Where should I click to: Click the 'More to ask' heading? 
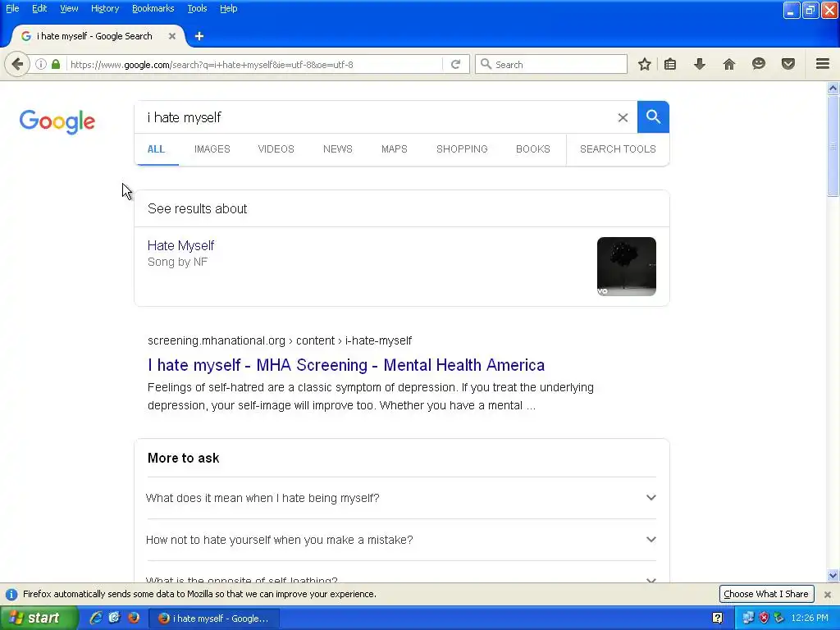coord(183,458)
